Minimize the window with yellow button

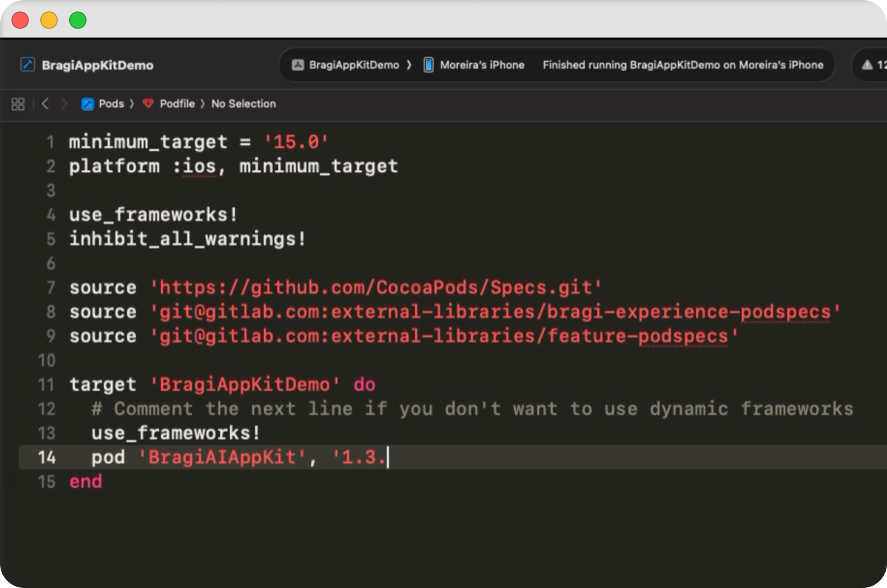(49, 20)
